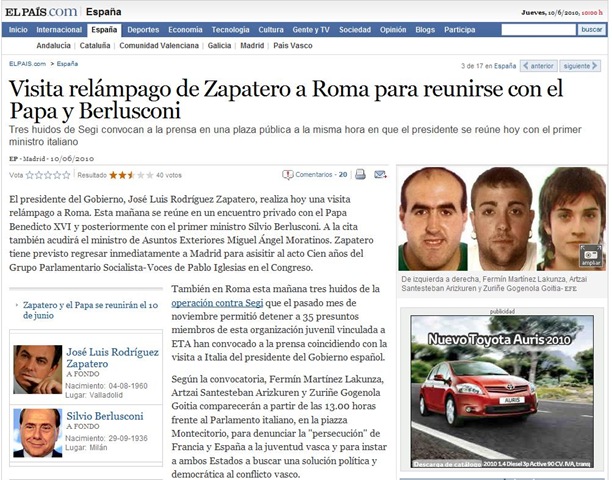This screenshot has height=480, width=612.
Task: Click the '40 votos' rating count
Action: coord(169,175)
